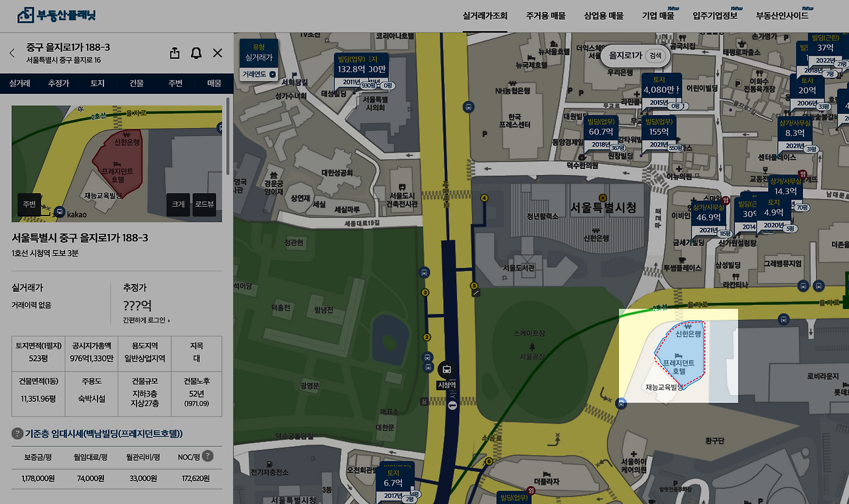Turn on alerts with the bell icon

[196, 53]
